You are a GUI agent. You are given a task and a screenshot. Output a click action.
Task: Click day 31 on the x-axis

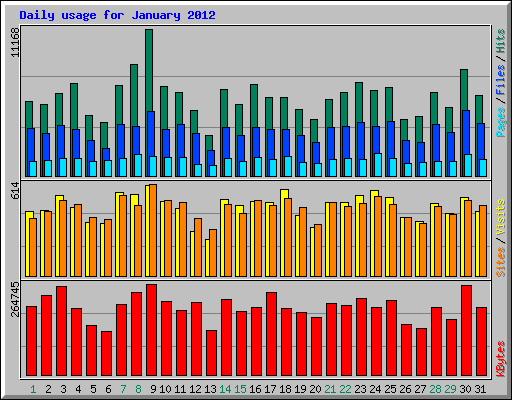[480, 389]
